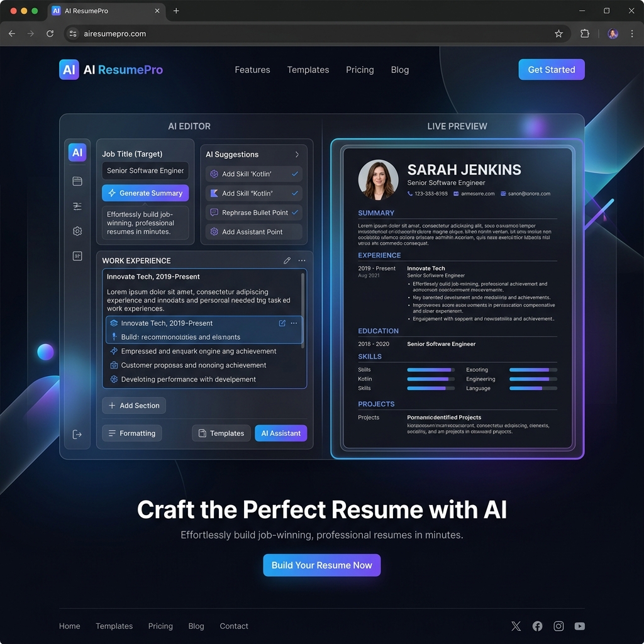Click the logout icon at sidebar bottom

coord(77,434)
